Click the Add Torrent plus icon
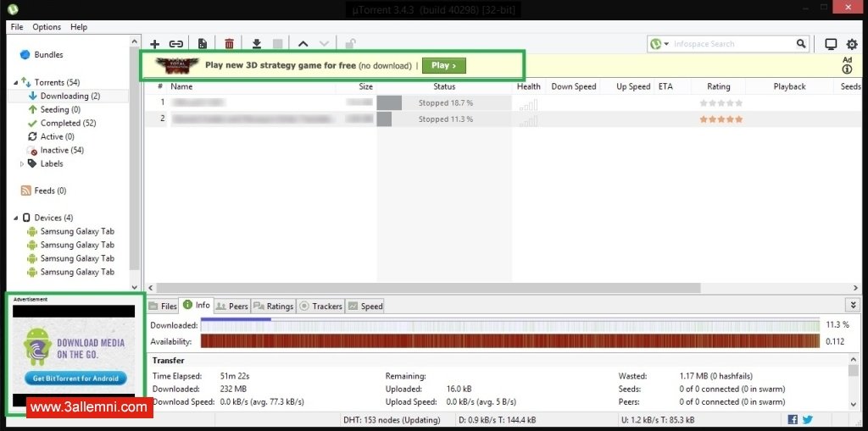868x431 pixels. tap(154, 44)
